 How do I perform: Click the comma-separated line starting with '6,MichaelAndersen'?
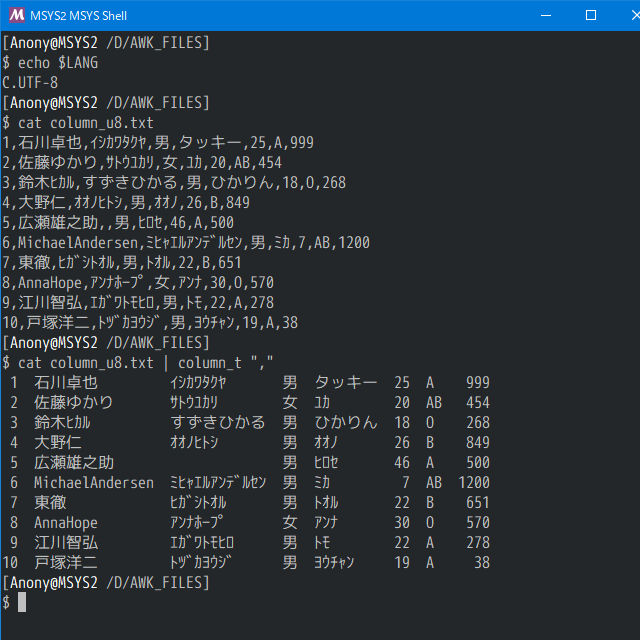click(186, 242)
